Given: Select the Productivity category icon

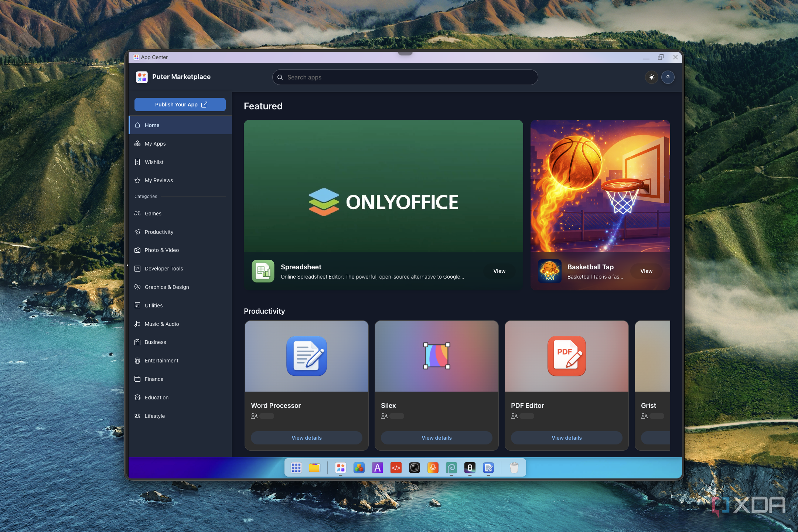Looking at the screenshot, I should (137, 232).
